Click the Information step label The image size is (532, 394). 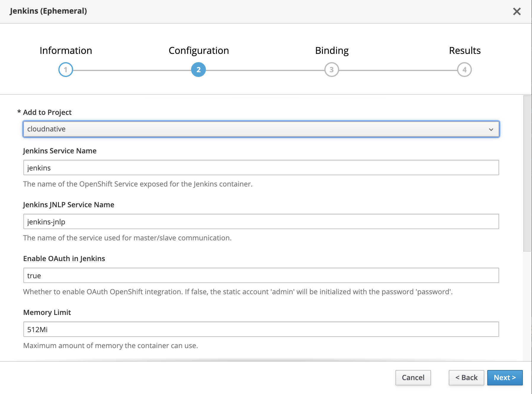click(66, 51)
